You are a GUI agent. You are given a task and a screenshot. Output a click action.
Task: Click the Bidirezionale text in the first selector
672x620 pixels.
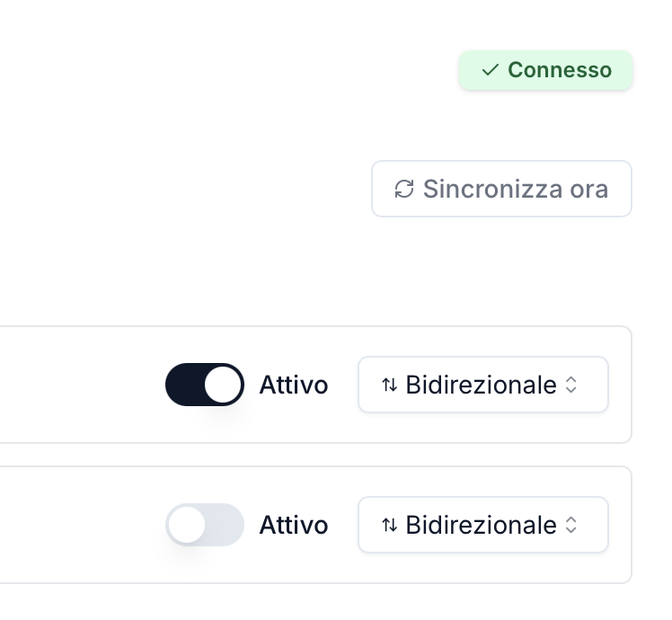point(481,385)
